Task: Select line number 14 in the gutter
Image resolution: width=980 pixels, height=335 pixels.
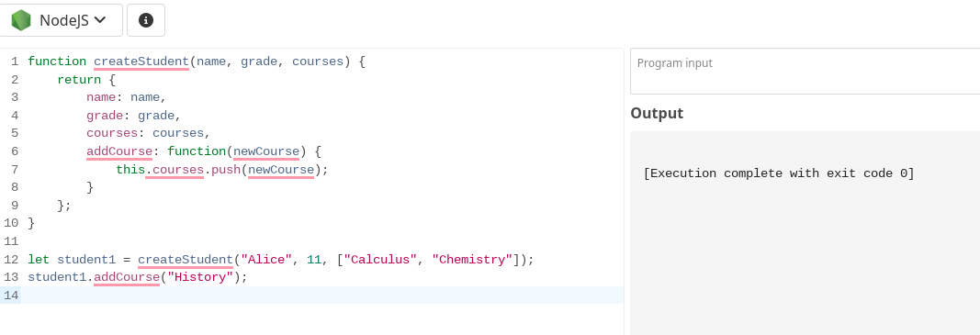Action: click(11, 295)
